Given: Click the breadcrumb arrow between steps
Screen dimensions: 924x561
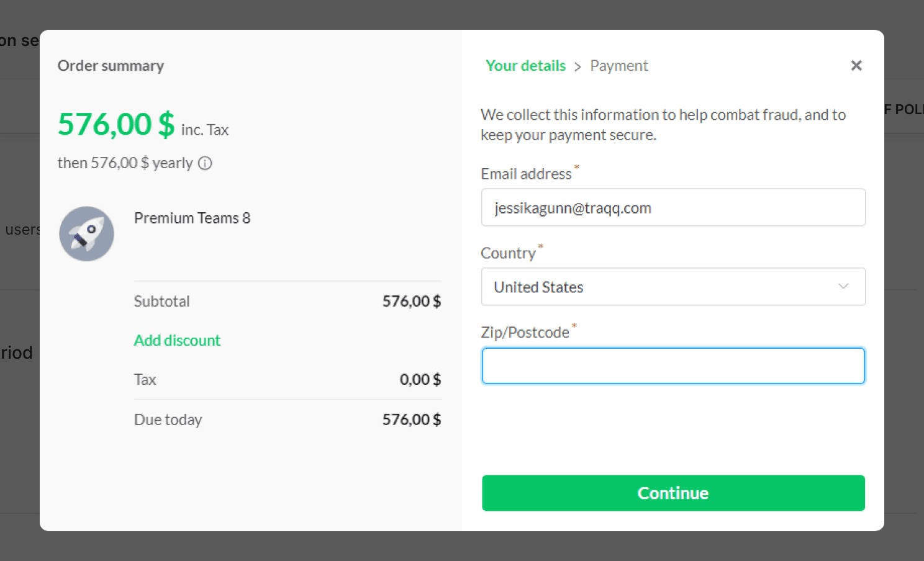Looking at the screenshot, I should tap(577, 66).
